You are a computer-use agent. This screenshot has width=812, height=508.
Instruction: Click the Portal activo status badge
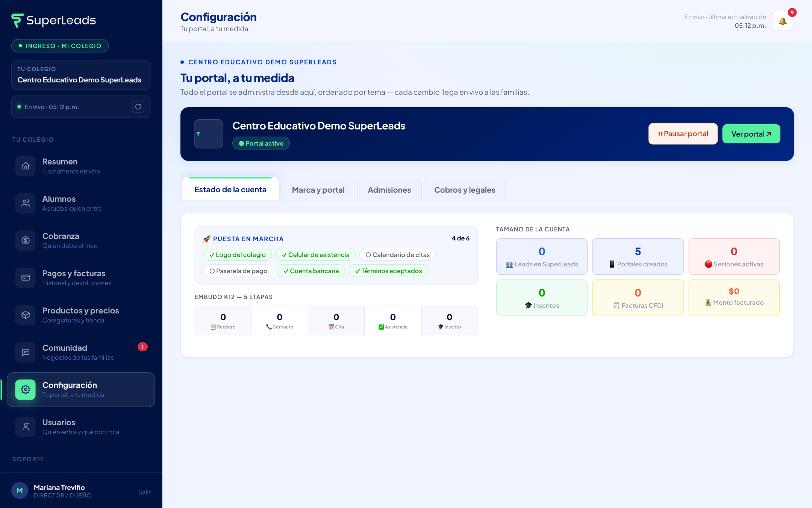click(x=261, y=143)
